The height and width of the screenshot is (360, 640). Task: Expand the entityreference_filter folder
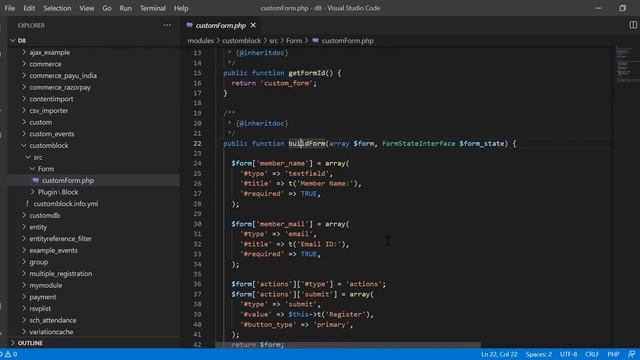click(x=24, y=238)
